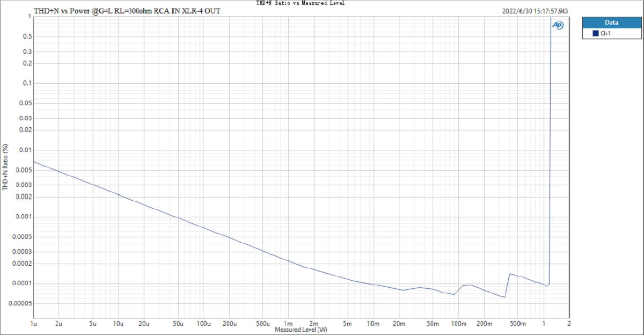Click the '100m' X-axis tick label
This screenshot has height=335, width=644.
(458, 324)
